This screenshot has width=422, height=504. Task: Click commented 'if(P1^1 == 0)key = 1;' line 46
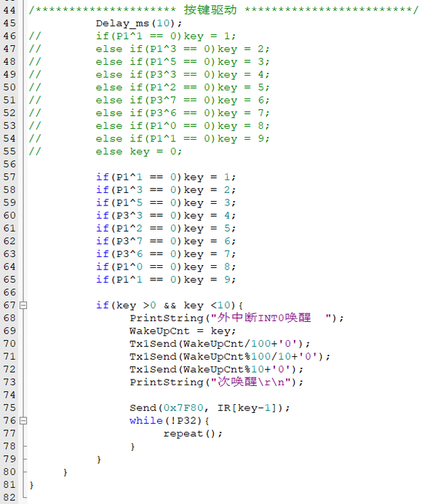click(166, 36)
